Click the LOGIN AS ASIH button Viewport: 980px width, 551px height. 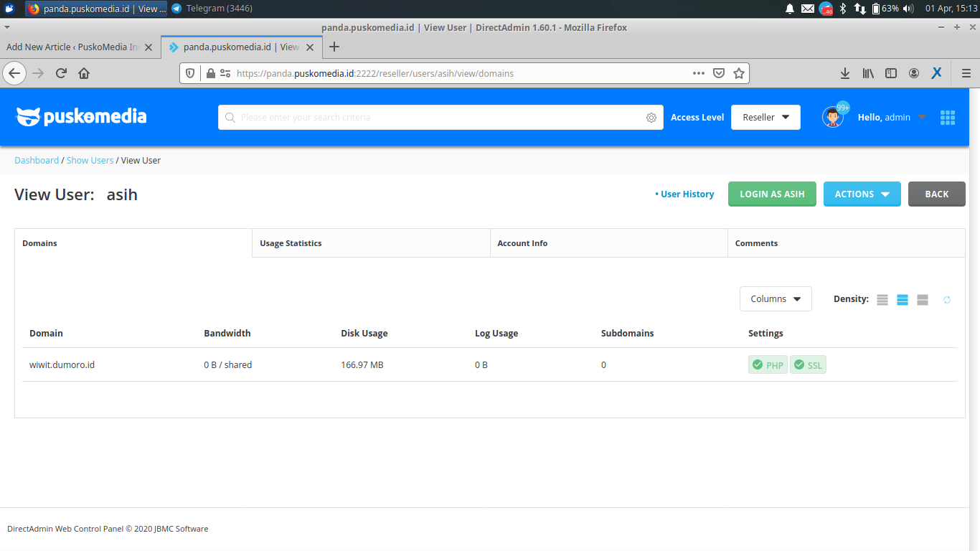(x=772, y=194)
